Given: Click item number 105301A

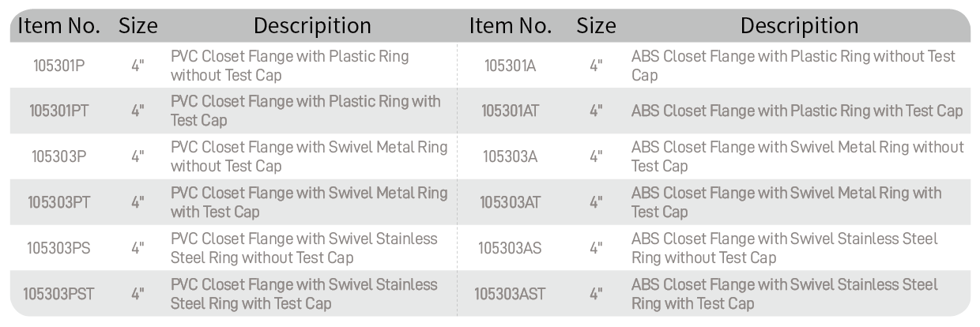Looking at the screenshot, I should (510, 66).
